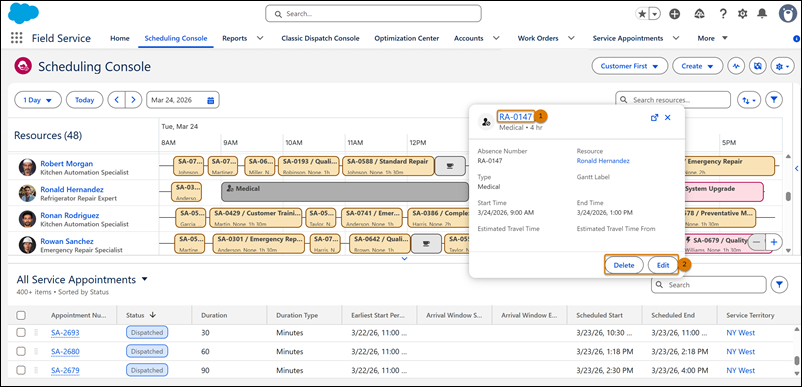The height and width of the screenshot is (387, 802).
Task: Check the SA-2680 row checkbox
Action: pos(21,351)
